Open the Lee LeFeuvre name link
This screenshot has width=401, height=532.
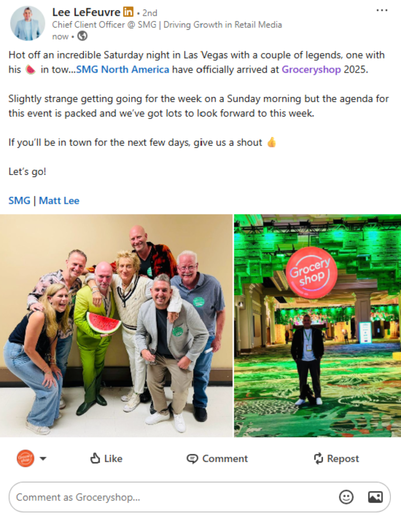pos(86,12)
